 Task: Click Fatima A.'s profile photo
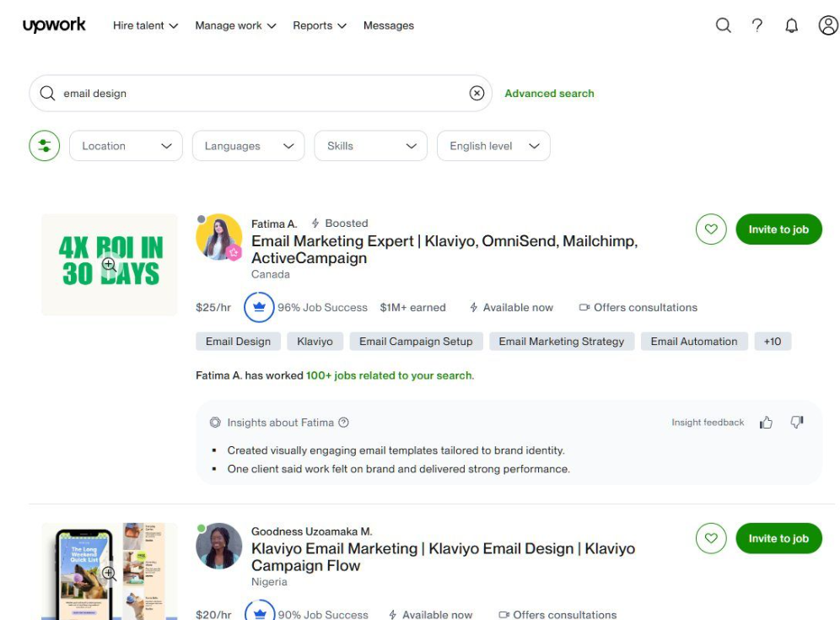[219, 237]
